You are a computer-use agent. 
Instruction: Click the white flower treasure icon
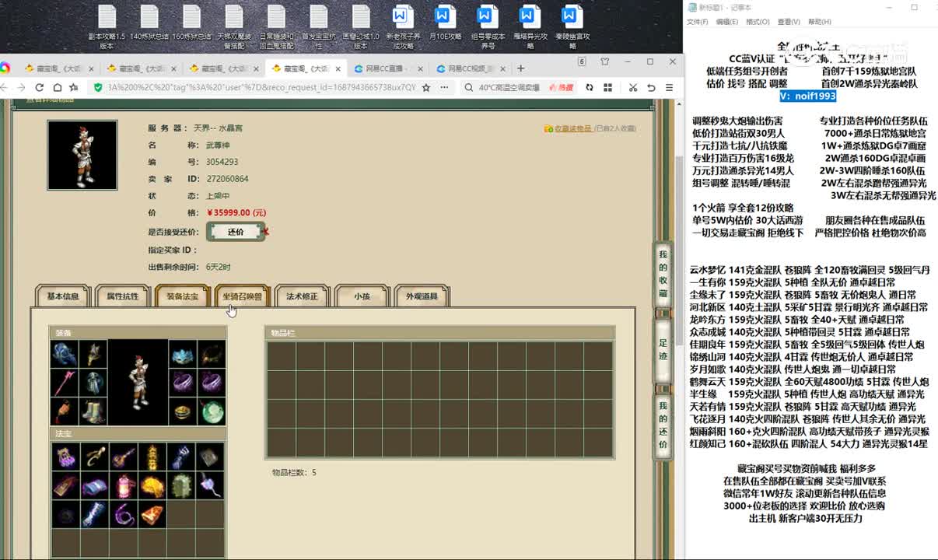point(212,485)
